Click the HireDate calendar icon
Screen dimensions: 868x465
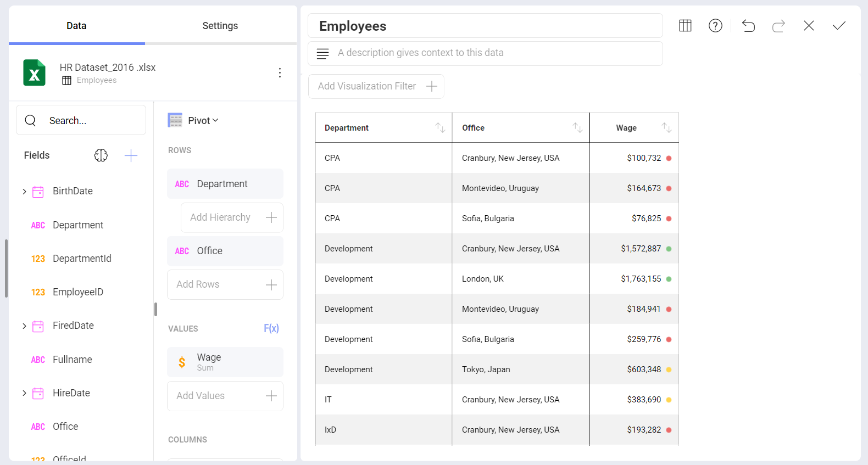pyautogui.click(x=38, y=393)
